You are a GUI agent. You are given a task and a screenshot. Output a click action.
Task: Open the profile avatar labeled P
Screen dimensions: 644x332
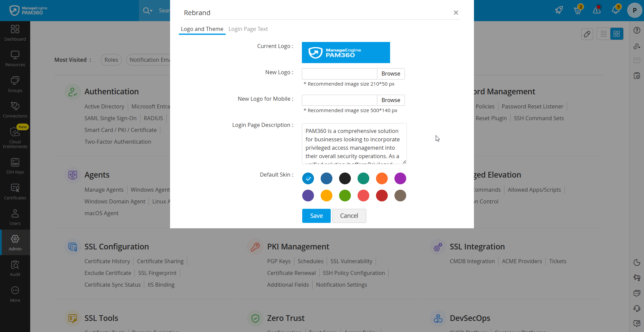tap(635, 10)
